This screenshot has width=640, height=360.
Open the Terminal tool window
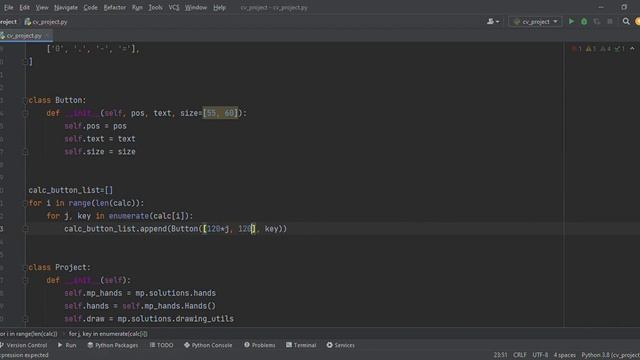coord(301,345)
